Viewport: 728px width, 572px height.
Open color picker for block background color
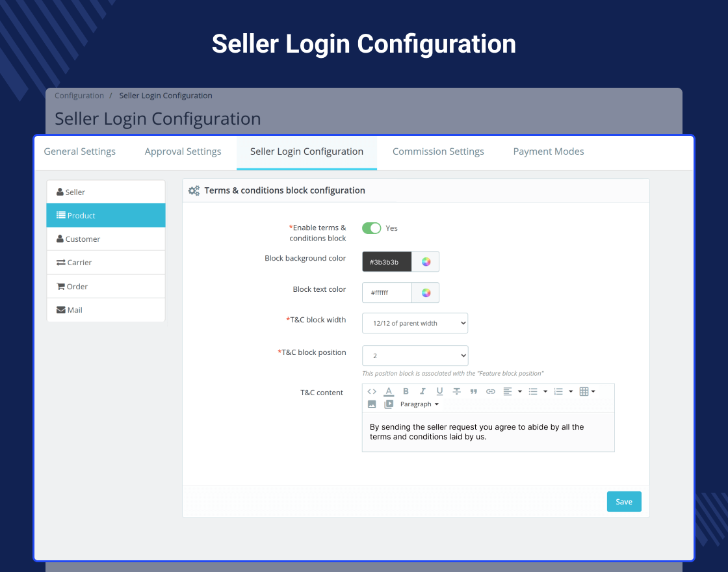click(426, 262)
